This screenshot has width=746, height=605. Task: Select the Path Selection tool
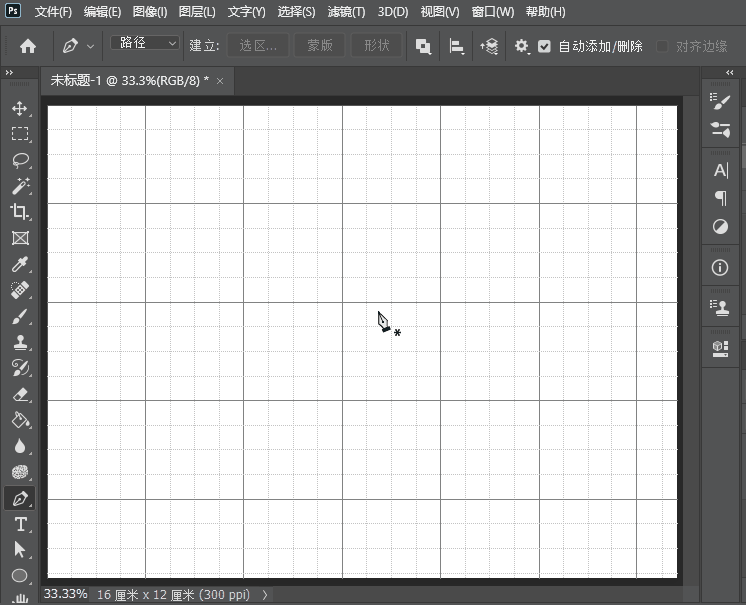pyautogui.click(x=20, y=549)
